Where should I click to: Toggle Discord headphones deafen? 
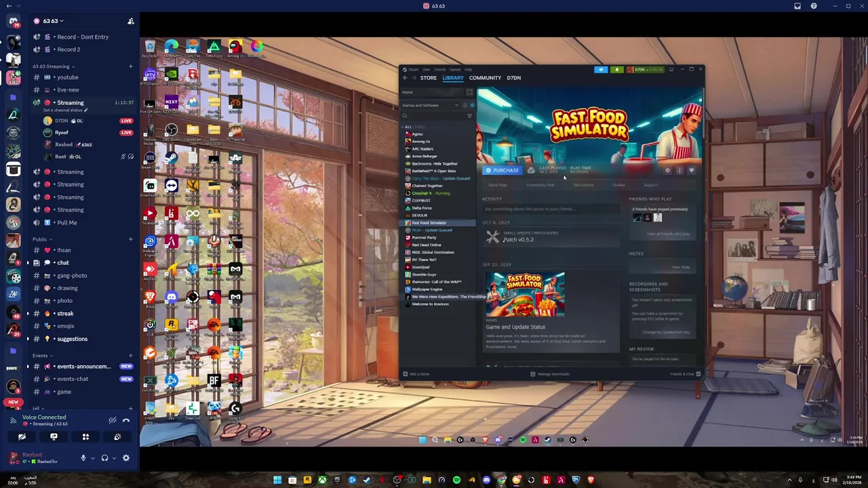104,459
